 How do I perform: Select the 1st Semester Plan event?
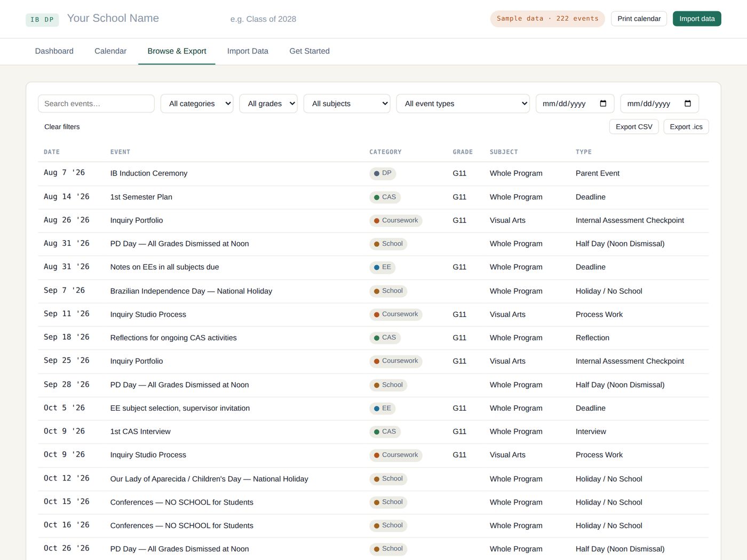click(141, 197)
